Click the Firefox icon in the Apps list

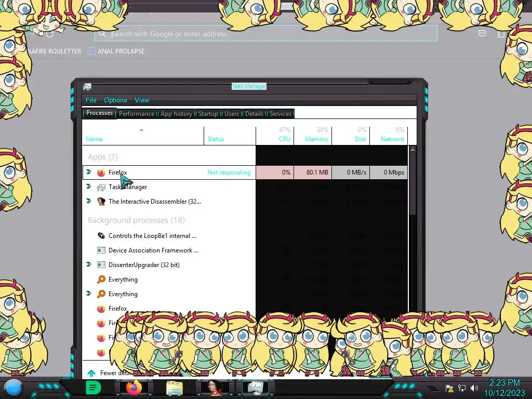click(x=101, y=172)
